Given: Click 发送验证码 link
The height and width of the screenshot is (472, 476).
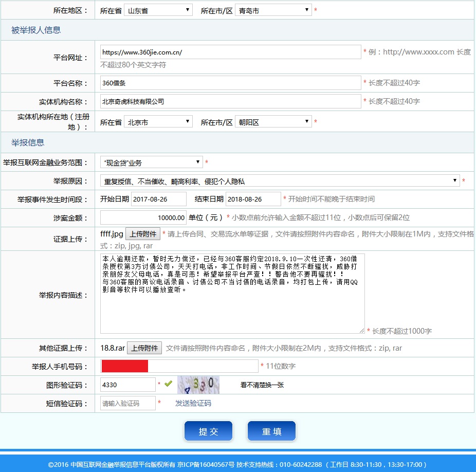Looking at the screenshot, I should pyautogui.click(x=193, y=403).
